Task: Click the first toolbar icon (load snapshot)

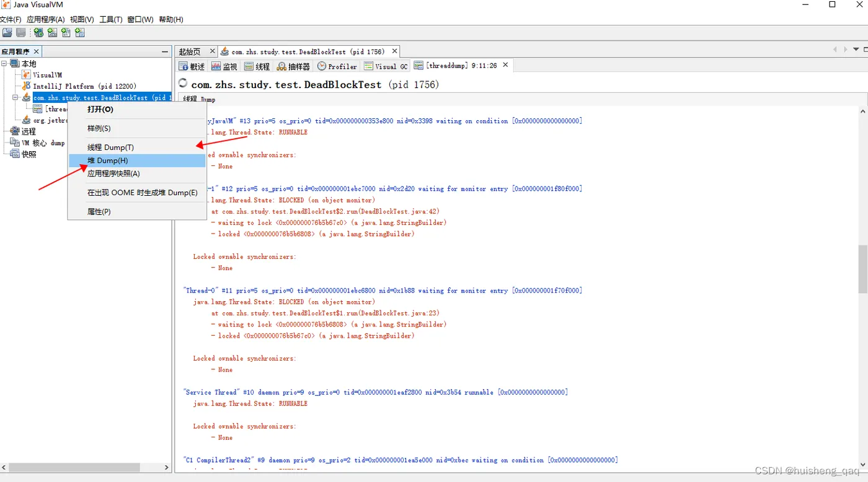Action: click(x=7, y=33)
